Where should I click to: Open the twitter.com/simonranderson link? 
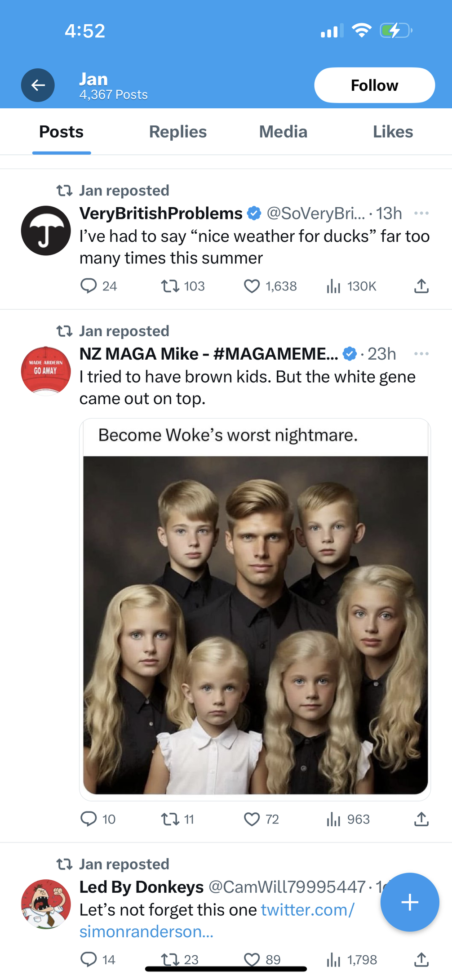216,920
